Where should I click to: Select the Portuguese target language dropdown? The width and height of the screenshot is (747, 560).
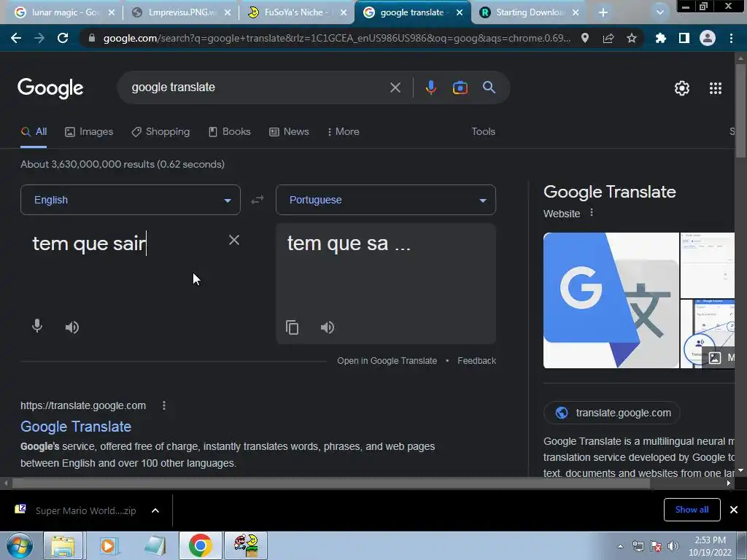coord(386,200)
